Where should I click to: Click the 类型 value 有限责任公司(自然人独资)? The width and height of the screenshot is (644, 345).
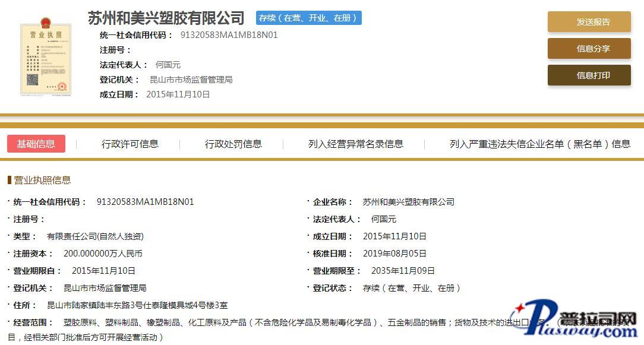[x=95, y=236]
